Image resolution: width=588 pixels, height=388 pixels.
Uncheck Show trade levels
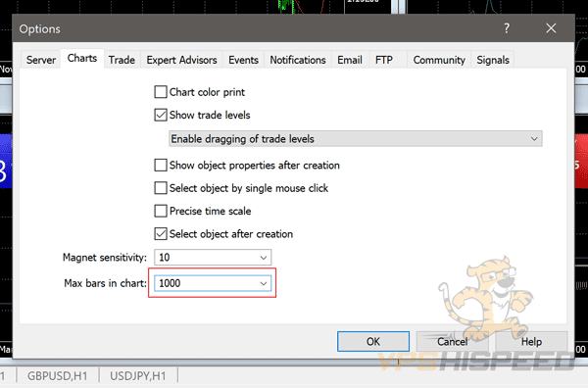click(161, 115)
